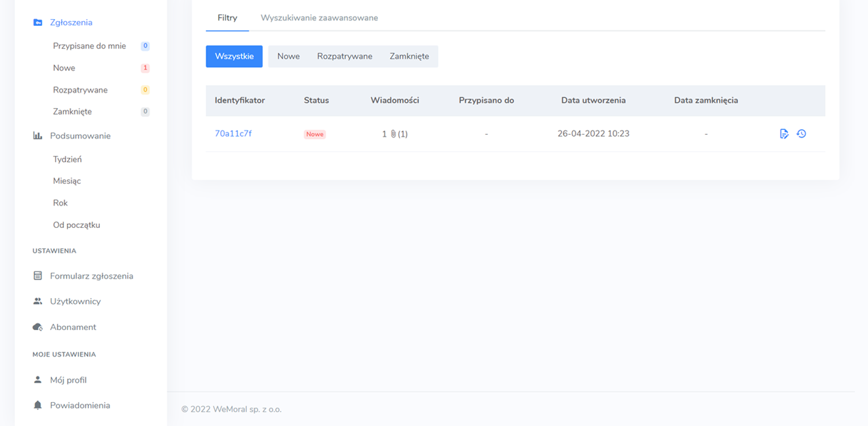This screenshot has height=426, width=868.
Task: Click the USTAWIENIA section heading
Action: tap(54, 251)
